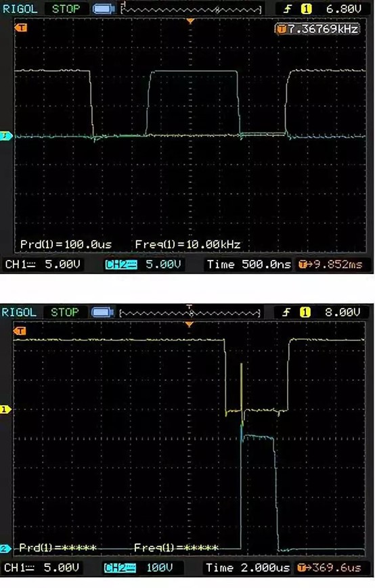Select the CH1 5.00V label in bottom capture
This screenshot has width=375, height=588.
(41, 568)
